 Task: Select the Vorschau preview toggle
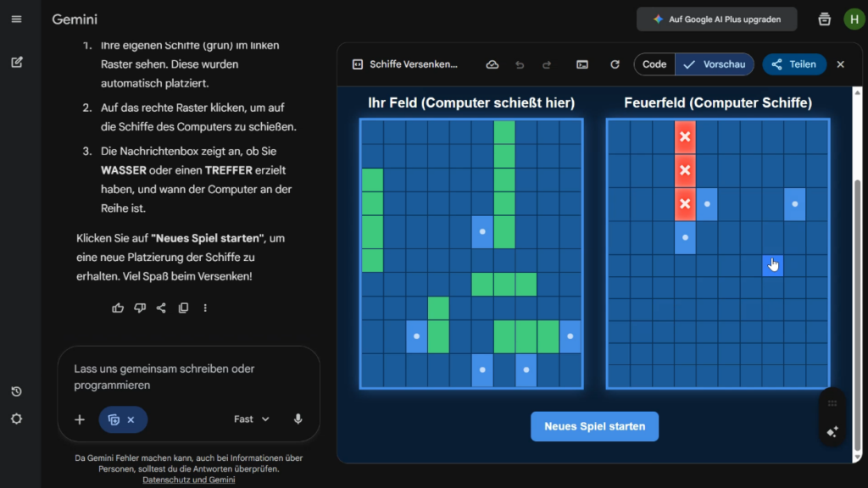pos(715,64)
